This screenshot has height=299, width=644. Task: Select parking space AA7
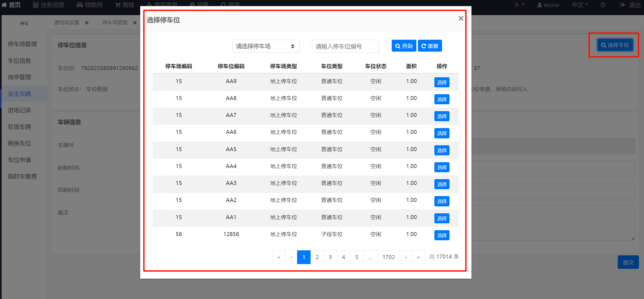442,116
